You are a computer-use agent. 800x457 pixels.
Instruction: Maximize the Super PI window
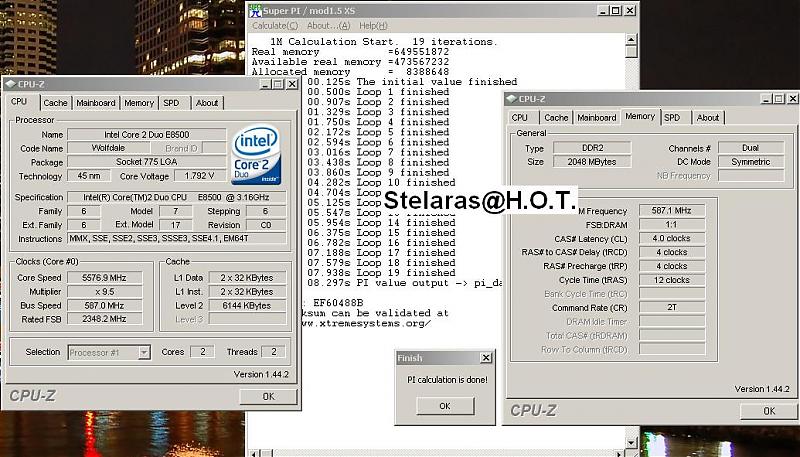pos(616,10)
